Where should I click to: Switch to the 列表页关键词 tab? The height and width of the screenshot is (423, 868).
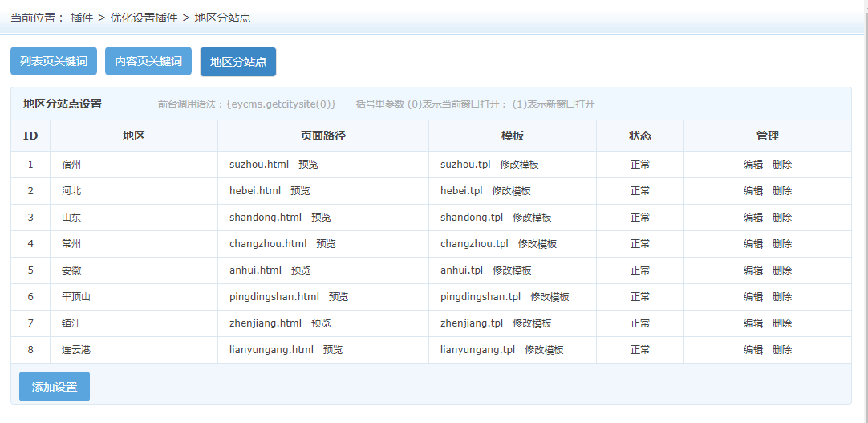pos(54,61)
